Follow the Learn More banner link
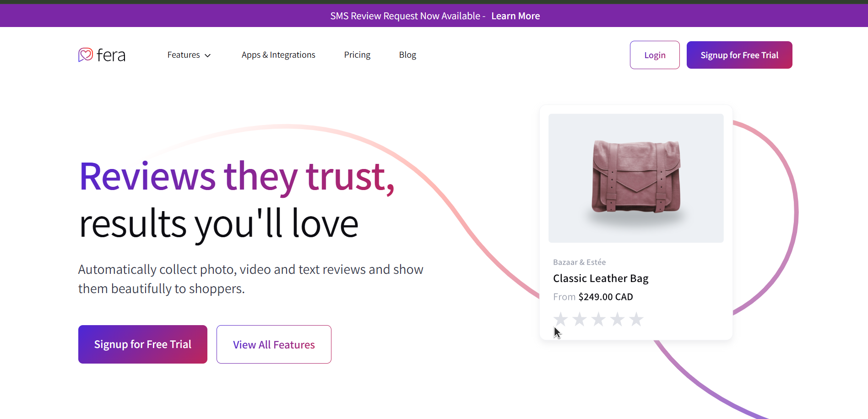 pyautogui.click(x=515, y=16)
